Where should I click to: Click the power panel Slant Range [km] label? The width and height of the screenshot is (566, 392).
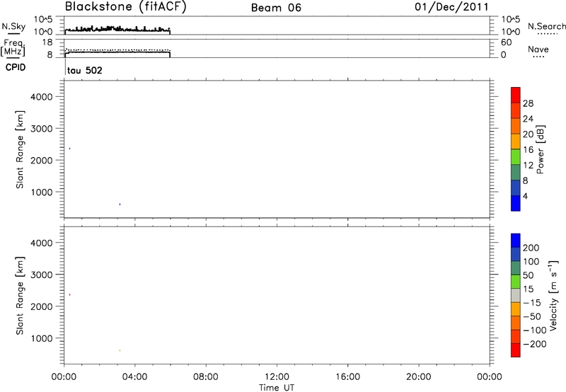click(x=20, y=149)
